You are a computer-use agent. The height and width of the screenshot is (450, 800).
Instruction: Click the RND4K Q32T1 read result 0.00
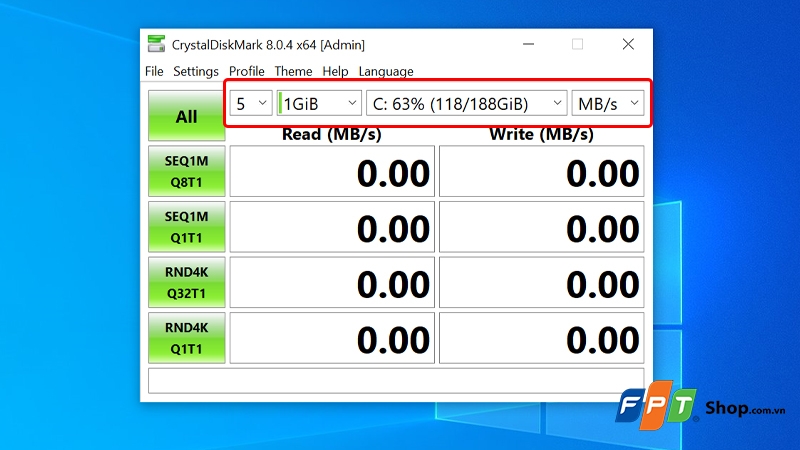[332, 283]
